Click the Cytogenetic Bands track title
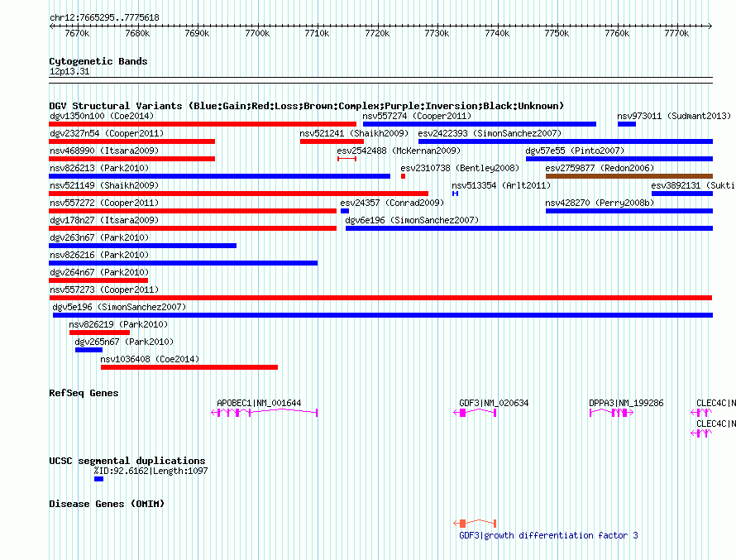Screen dimensions: 736x560 [98, 61]
